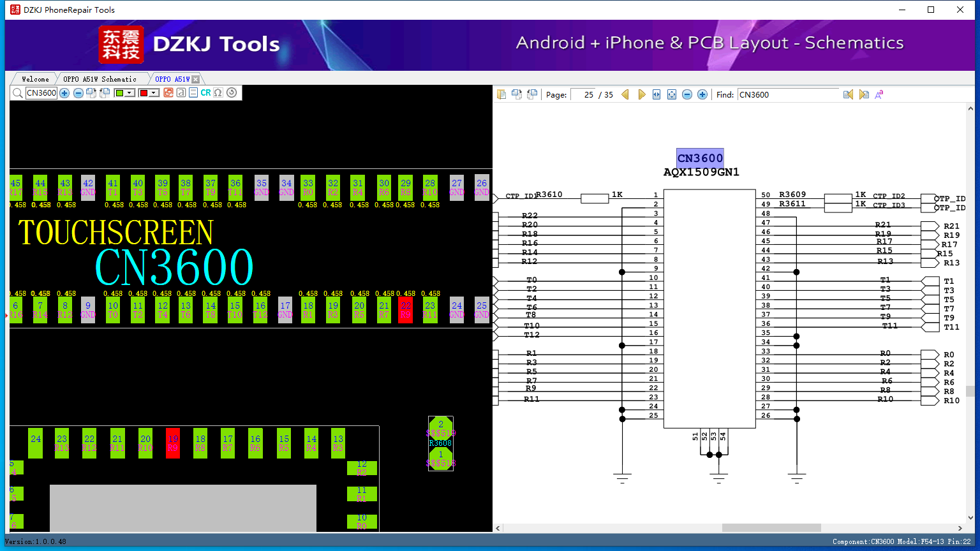This screenshot has width=980, height=551.
Task: Open the red highlight color dropdown
Action: click(x=154, y=93)
